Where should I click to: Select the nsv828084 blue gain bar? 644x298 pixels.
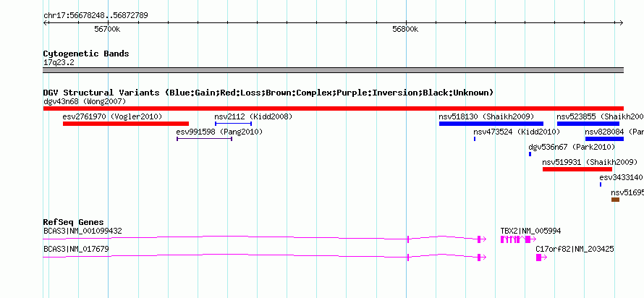click(604, 139)
